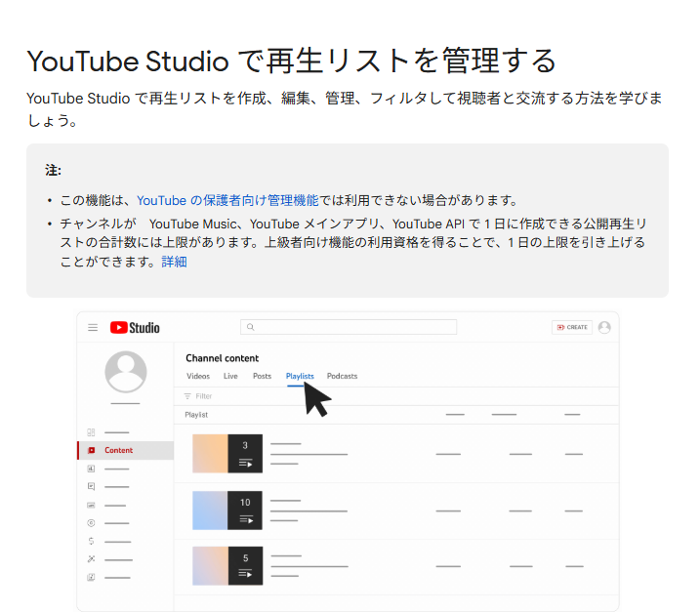This screenshot has width=700, height=612.
Task: Click the CREATE button
Action: [x=572, y=327]
